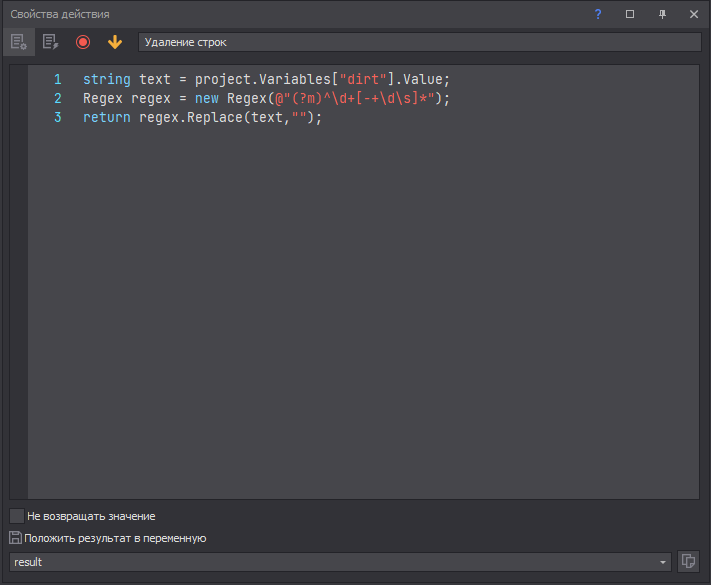Click the blue question mark help icon

point(598,14)
